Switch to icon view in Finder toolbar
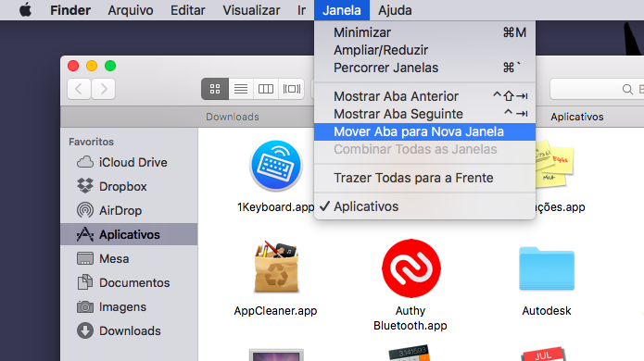Image resolution: width=644 pixels, height=361 pixels. [x=215, y=89]
